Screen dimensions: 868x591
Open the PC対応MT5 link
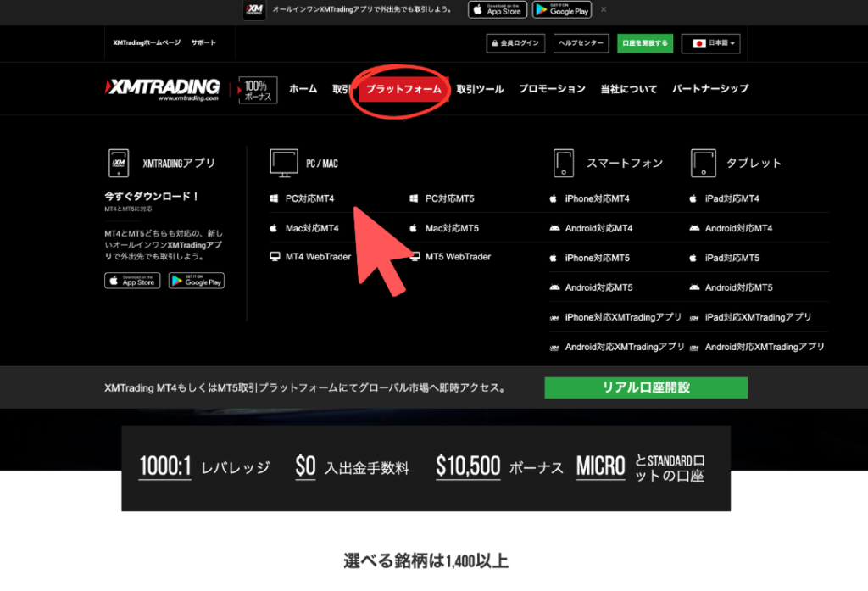449,198
